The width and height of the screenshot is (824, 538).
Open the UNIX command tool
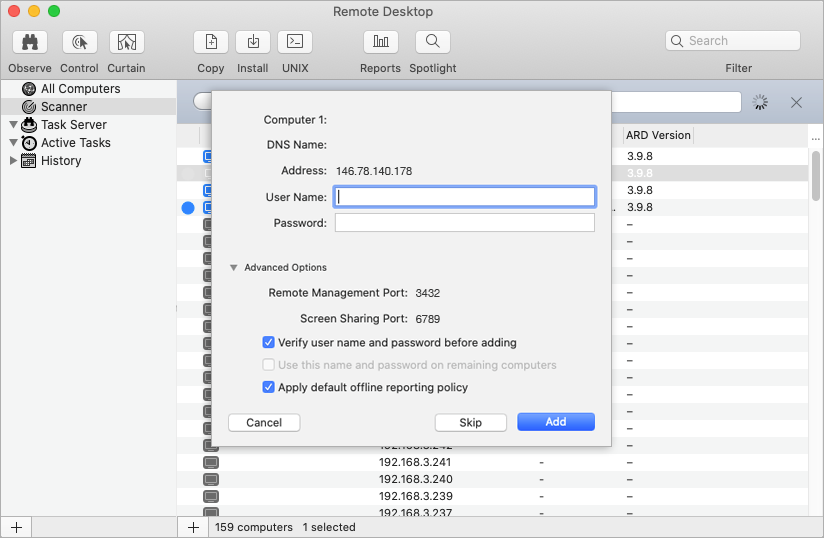tap(295, 42)
